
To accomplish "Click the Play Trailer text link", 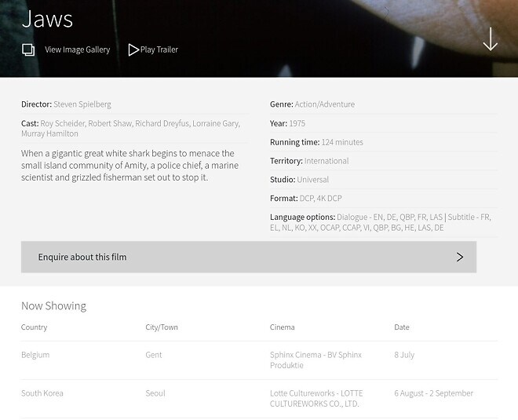I will (159, 49).
